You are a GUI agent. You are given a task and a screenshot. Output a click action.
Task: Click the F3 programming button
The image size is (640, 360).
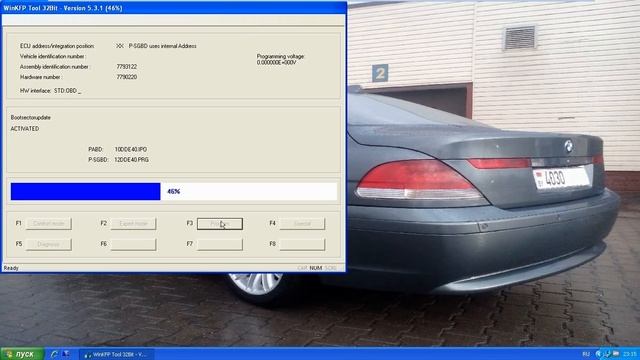(x=220, y=224)
